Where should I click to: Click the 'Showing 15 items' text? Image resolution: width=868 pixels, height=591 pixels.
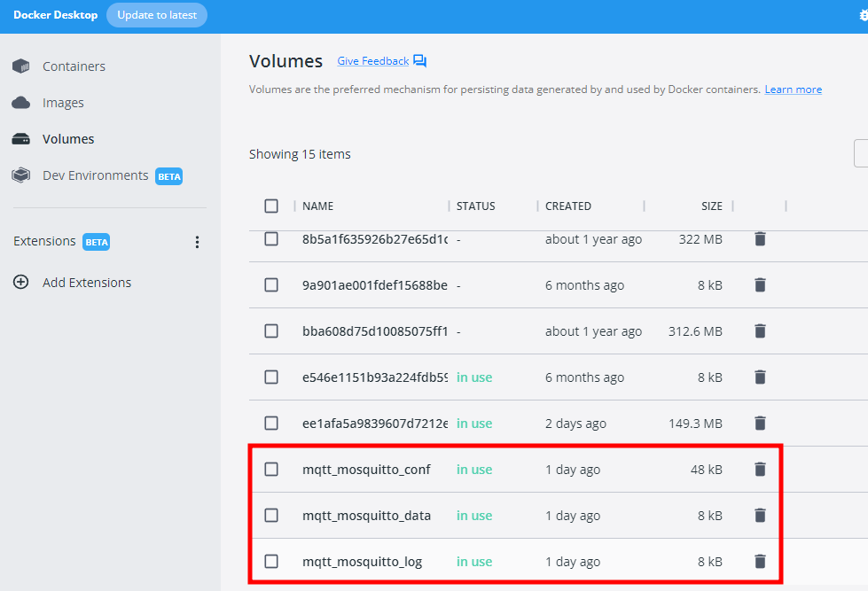[x=300, y=154]
